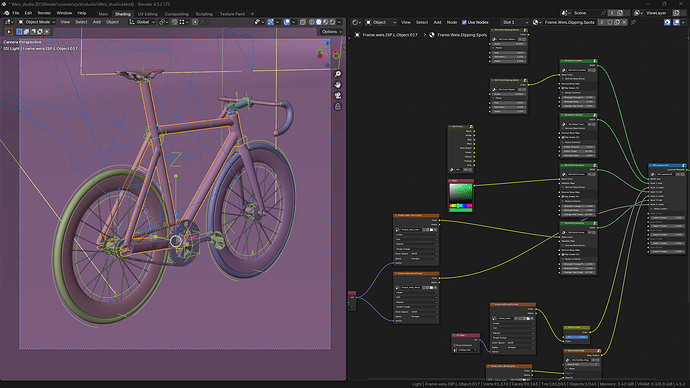The height and width of the screenshot is (388, 690).
Task: Toggle node editor overlays icon
Action: click(x=676, y=22)
